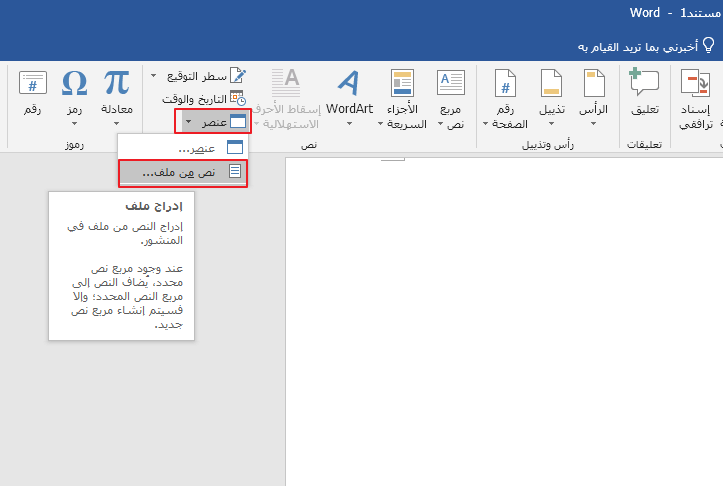Select 'عنصر...' in the dropdown menu

[183, 148]
